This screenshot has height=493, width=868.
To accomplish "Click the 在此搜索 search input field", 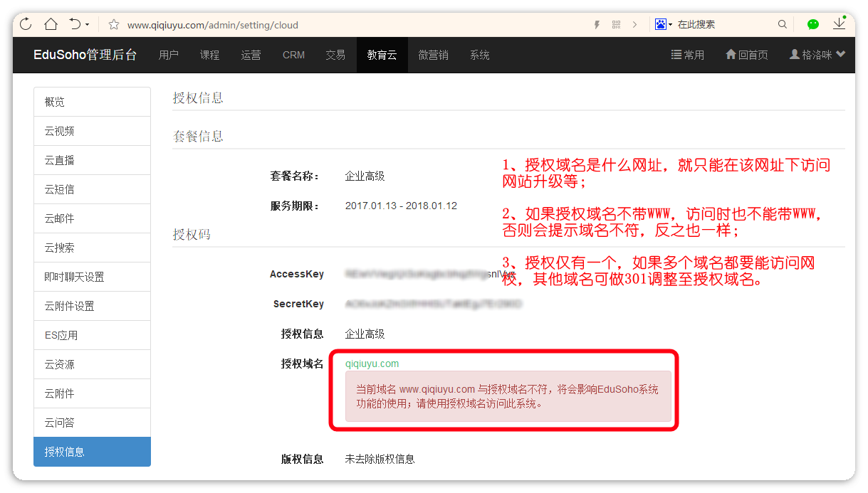I will (x=723, y=24).
